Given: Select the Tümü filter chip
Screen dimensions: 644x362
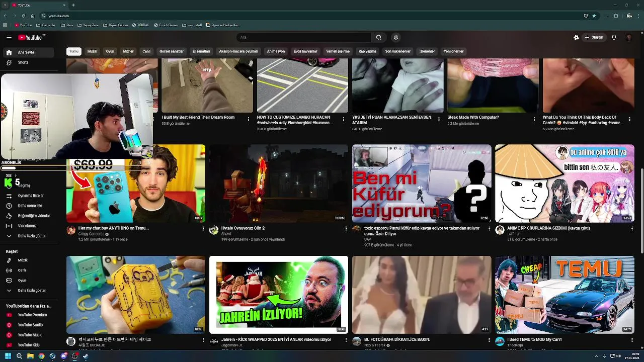Looking at the screenshot, I should pos(74,51).
